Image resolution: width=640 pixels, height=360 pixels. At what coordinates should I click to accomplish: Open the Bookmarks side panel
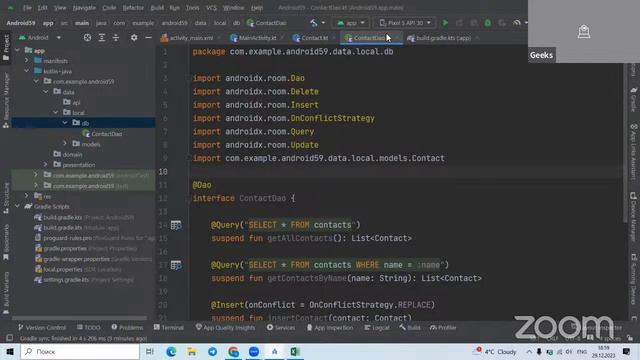6,242
